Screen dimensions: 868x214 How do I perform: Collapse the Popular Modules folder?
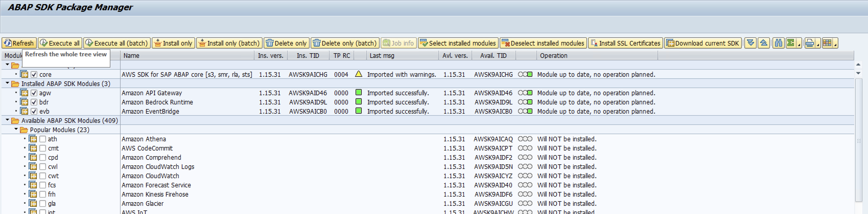pyautogui.click(x=16, y=129)
